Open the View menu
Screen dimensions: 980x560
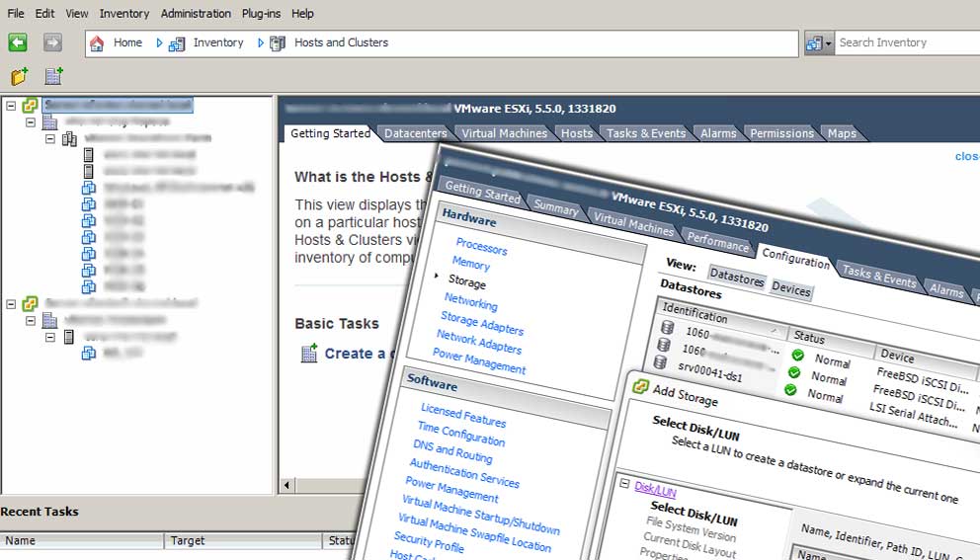click(x=77, y=13)
